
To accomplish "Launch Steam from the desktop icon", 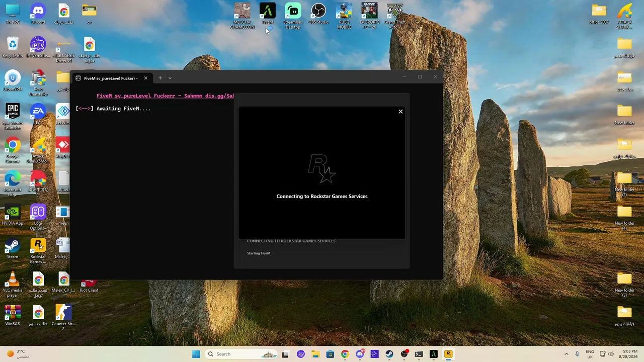I will click(x=13, y=249).
